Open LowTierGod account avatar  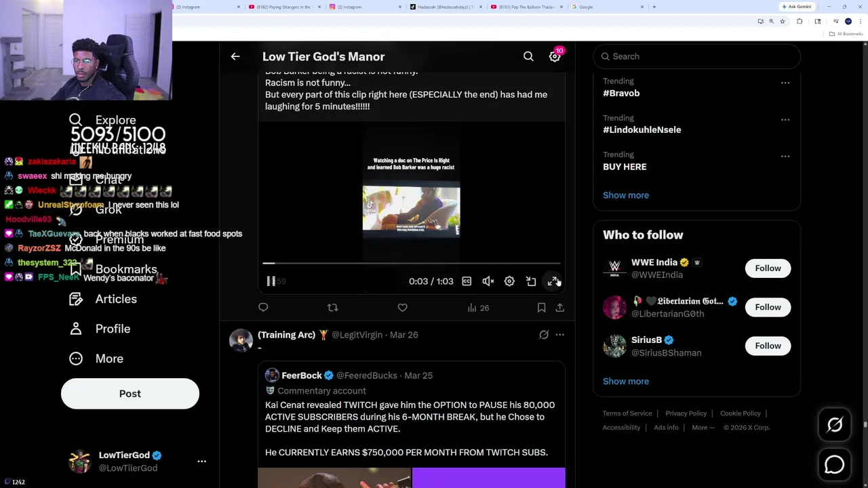(x=80, y=462)
